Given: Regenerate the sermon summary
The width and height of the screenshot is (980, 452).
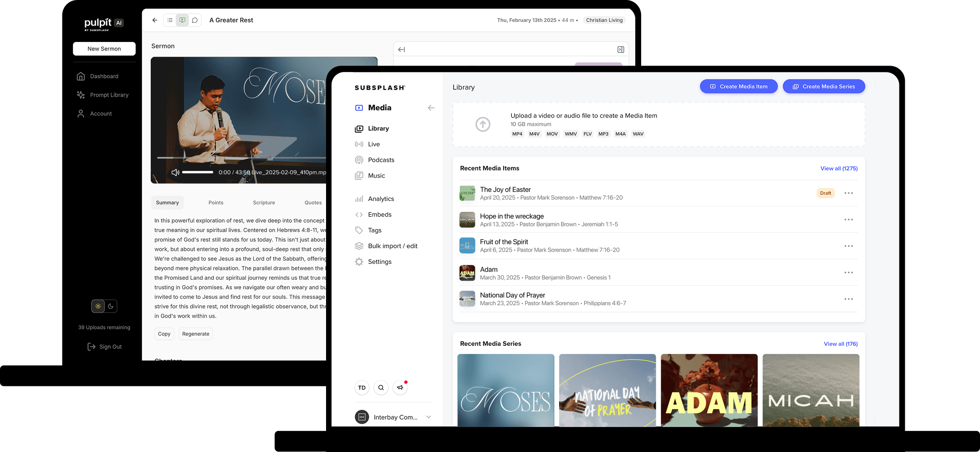Looking at the screenshot, I should 196,334.
